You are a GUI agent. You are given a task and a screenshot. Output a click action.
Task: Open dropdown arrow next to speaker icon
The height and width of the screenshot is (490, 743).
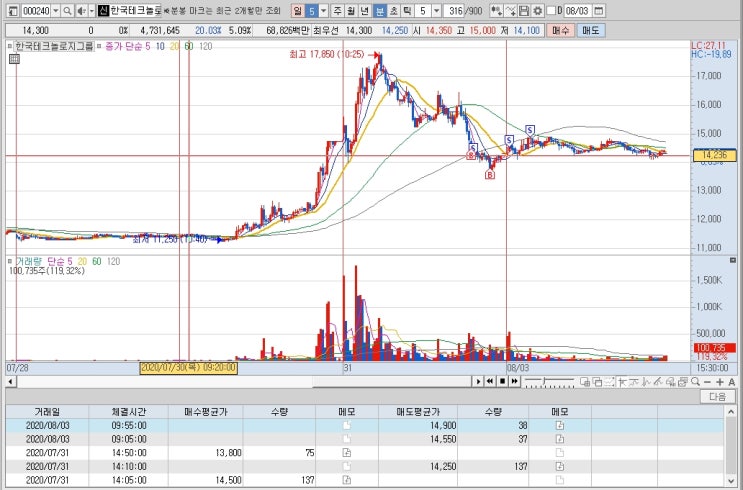[92, 10]
